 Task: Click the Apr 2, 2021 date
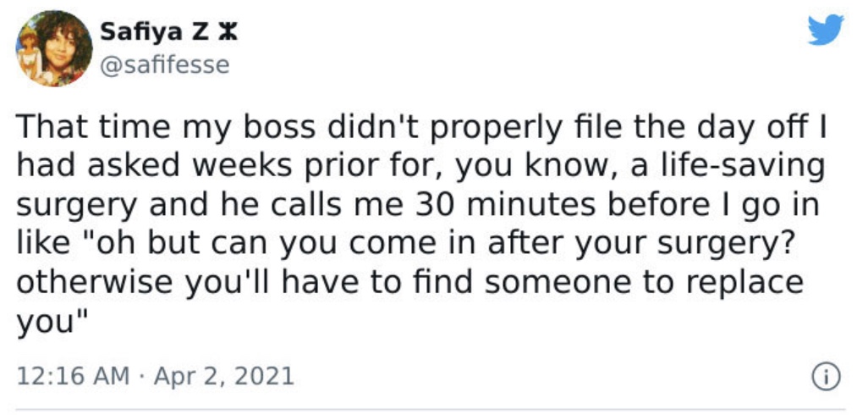coord(223,377)
